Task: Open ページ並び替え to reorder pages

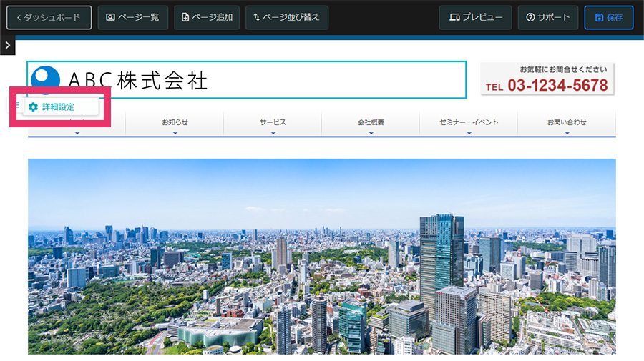Action: point(287,17)
